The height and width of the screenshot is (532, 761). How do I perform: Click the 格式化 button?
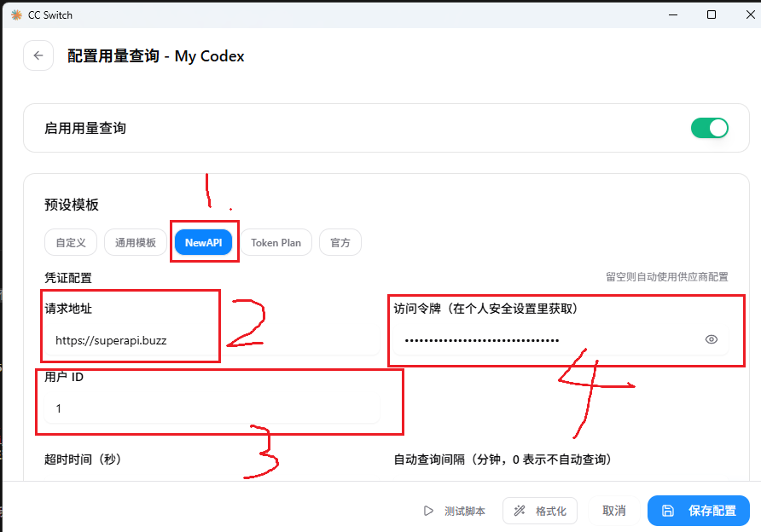pos(540,512)
